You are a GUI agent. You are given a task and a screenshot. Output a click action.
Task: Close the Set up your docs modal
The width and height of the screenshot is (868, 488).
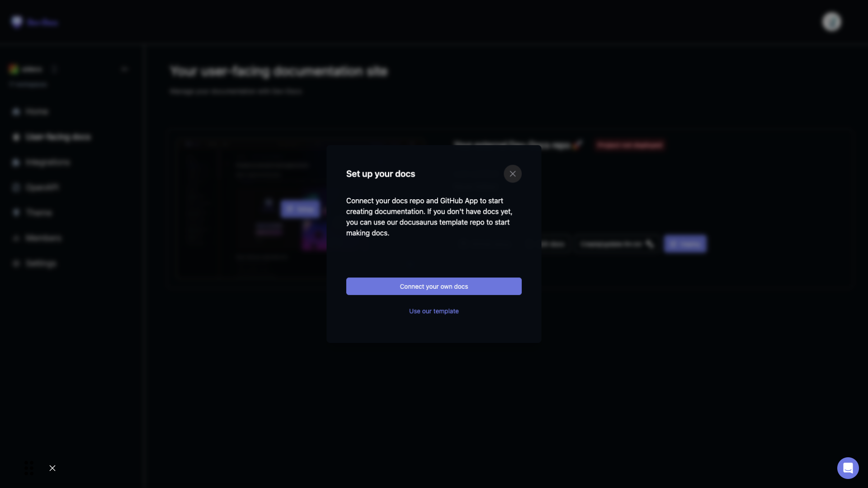(513, 174)
